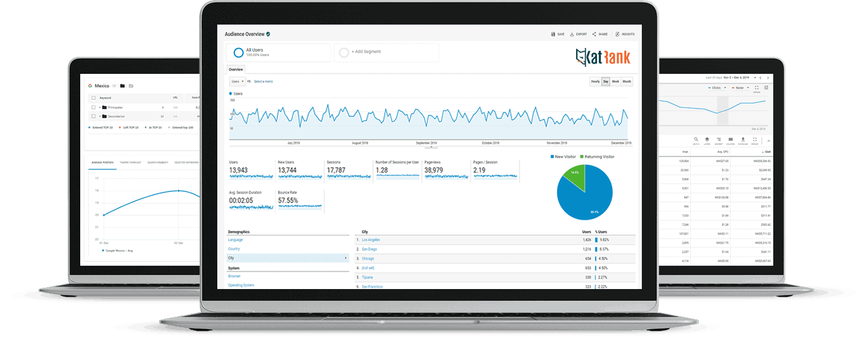This screenshot has height=337, width=868.
Task: Toggle the Left TOP 10 legend item
Action: [128, 127]
